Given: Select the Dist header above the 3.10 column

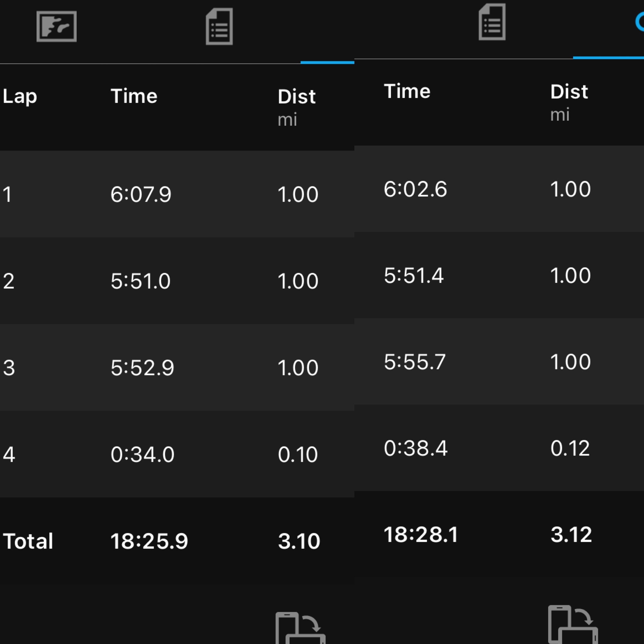Looking at the screenshot, I should click(x=296, y=97).
